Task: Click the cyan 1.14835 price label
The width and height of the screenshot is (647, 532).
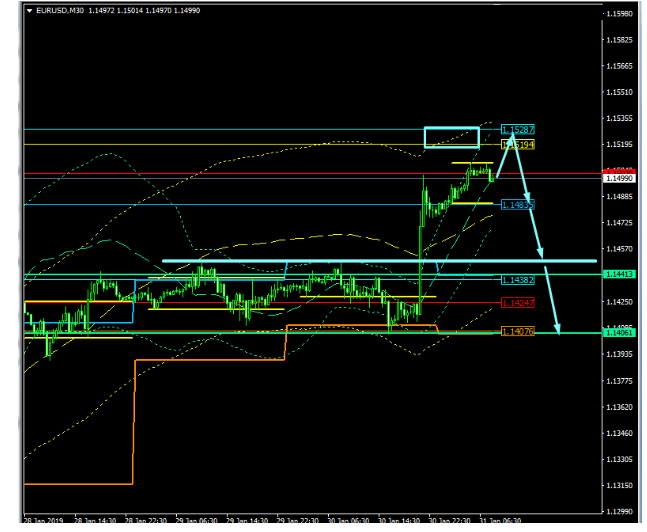Action: (x=518, y=204)
